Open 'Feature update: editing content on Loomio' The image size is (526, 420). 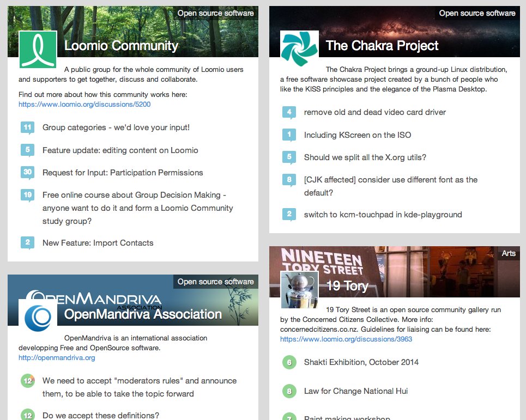(120, 150)
